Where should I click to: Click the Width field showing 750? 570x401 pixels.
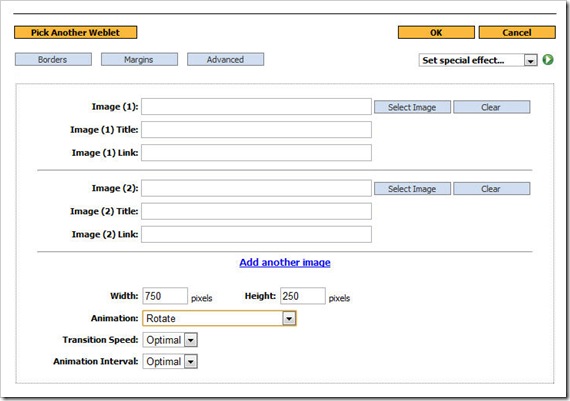point(165,296)
